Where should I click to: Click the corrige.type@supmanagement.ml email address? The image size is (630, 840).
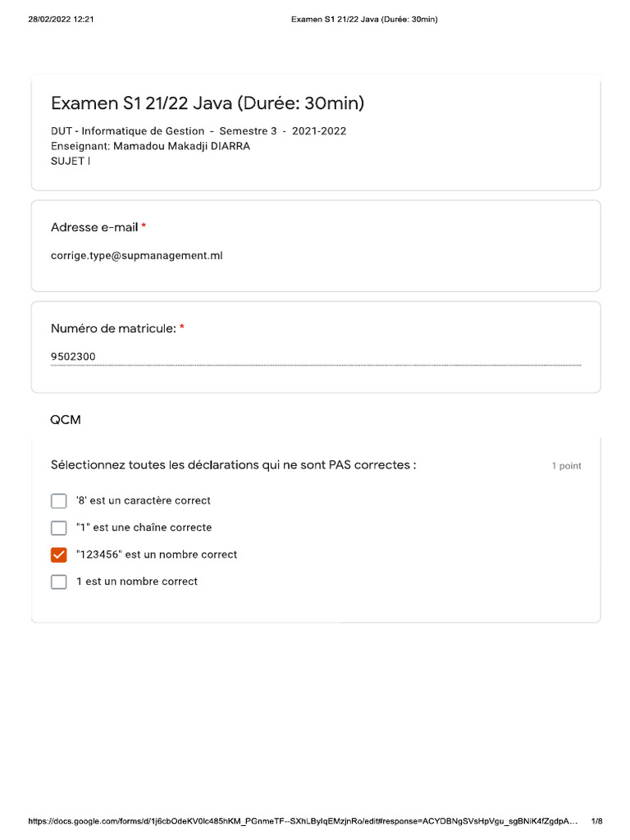137,256
